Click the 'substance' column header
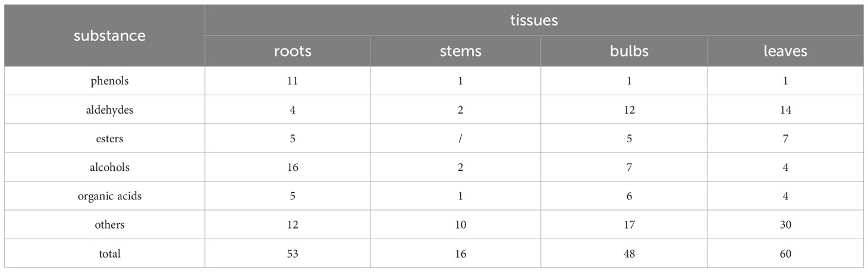 tap(109, 36)
